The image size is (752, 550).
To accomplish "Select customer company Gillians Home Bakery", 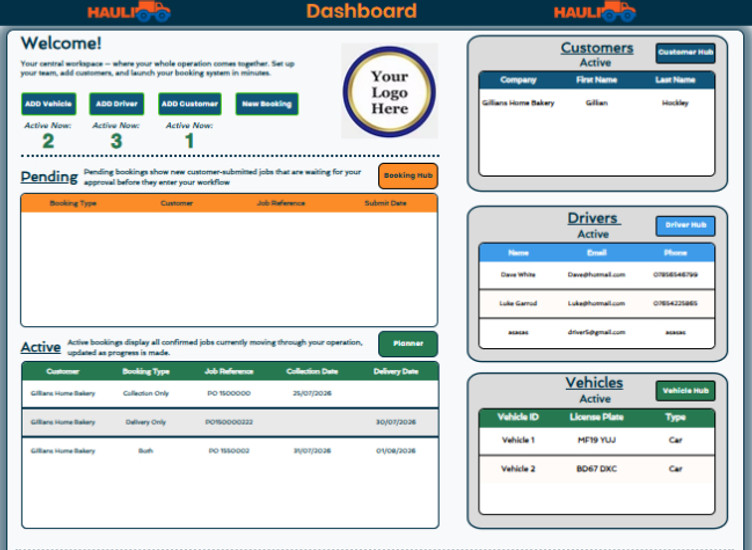I will 518,103.
